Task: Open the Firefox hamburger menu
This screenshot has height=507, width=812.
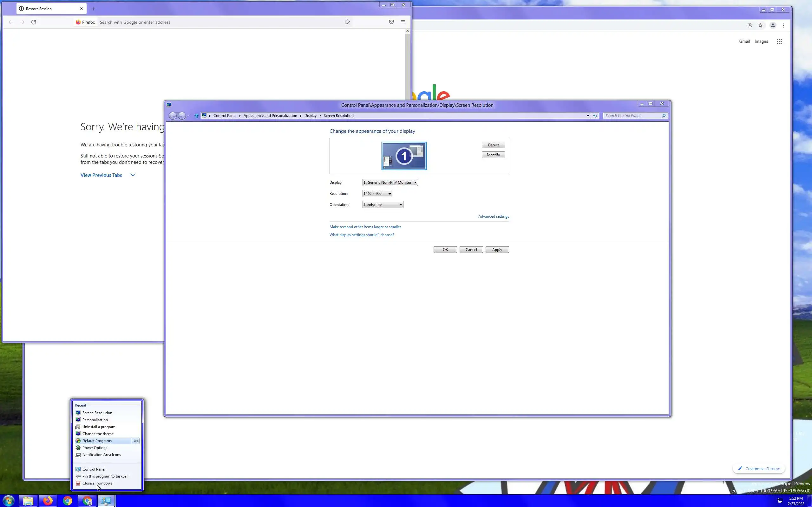Action: [403, 22]
